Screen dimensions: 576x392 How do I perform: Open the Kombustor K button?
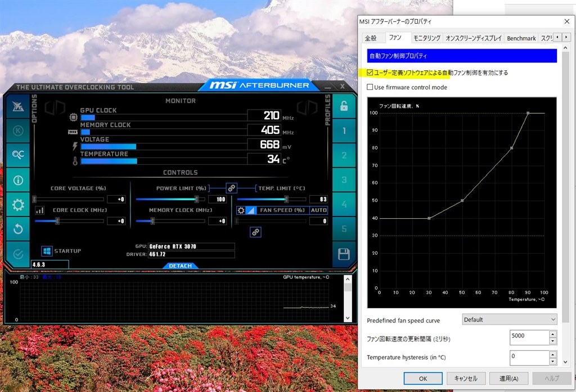click(18, 130)
